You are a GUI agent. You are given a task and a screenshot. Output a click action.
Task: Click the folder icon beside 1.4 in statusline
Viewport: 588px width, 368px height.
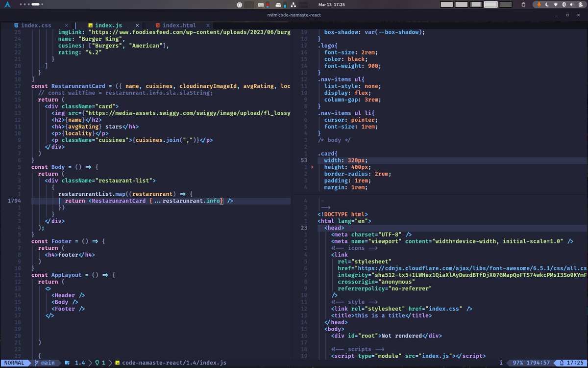pos(66,363)
